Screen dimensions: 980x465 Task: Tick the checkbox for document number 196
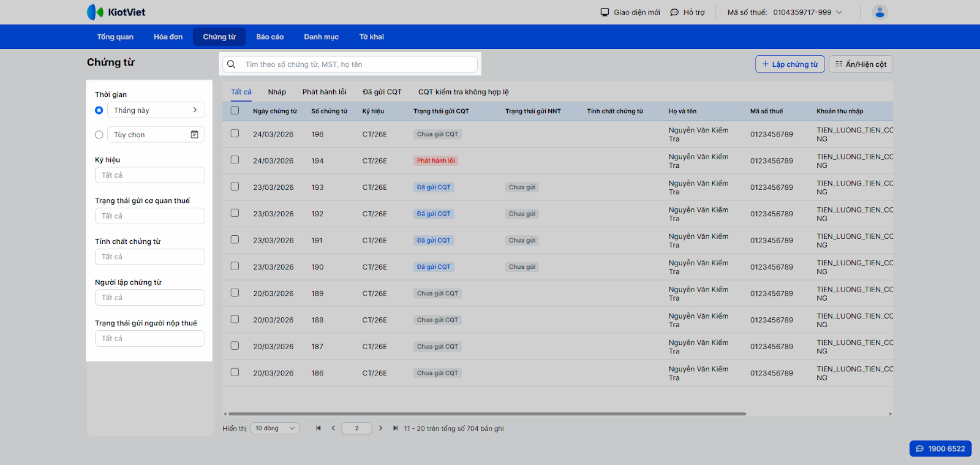point(235,134)
